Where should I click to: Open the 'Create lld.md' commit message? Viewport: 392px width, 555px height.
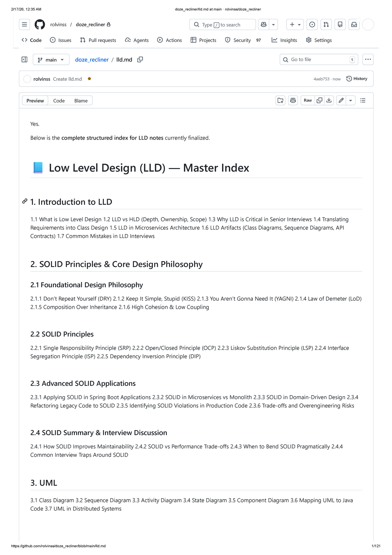click(x=68, y=79)
